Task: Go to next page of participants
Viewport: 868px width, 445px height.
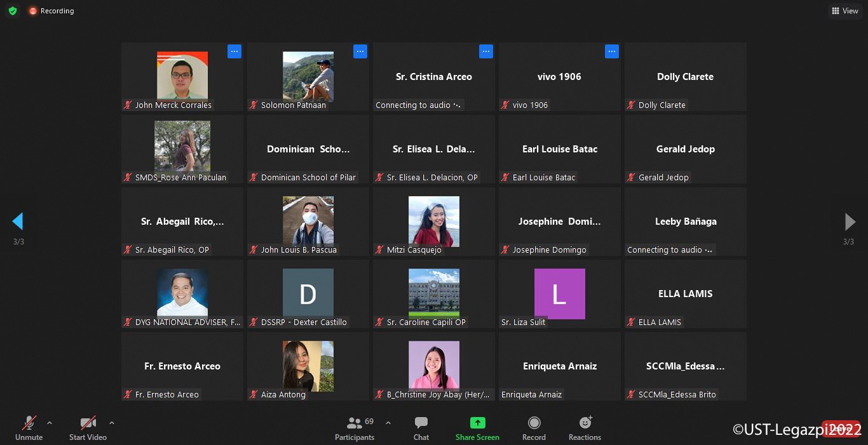Action: pyautogui.click(x=850, y=222)
